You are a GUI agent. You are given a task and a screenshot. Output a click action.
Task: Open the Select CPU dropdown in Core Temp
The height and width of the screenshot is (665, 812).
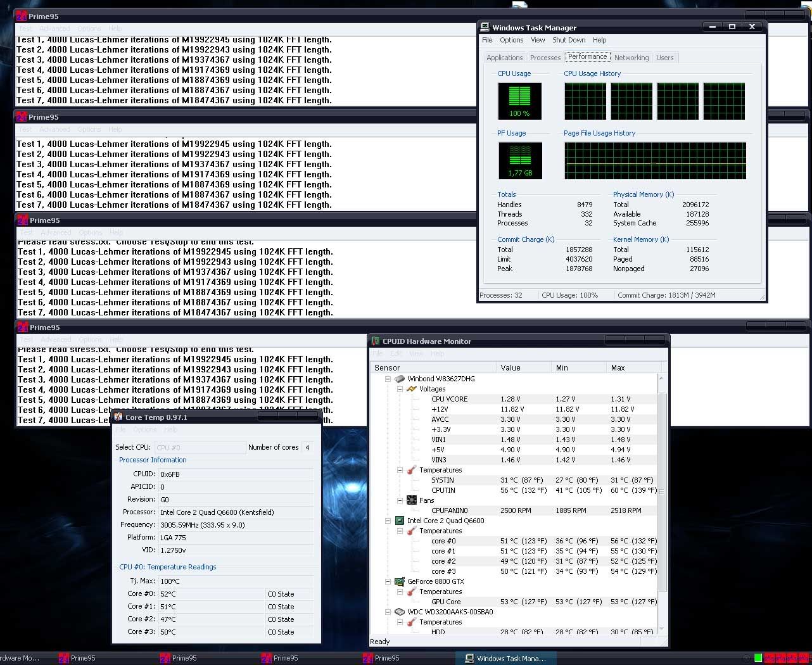coord(200,447)
